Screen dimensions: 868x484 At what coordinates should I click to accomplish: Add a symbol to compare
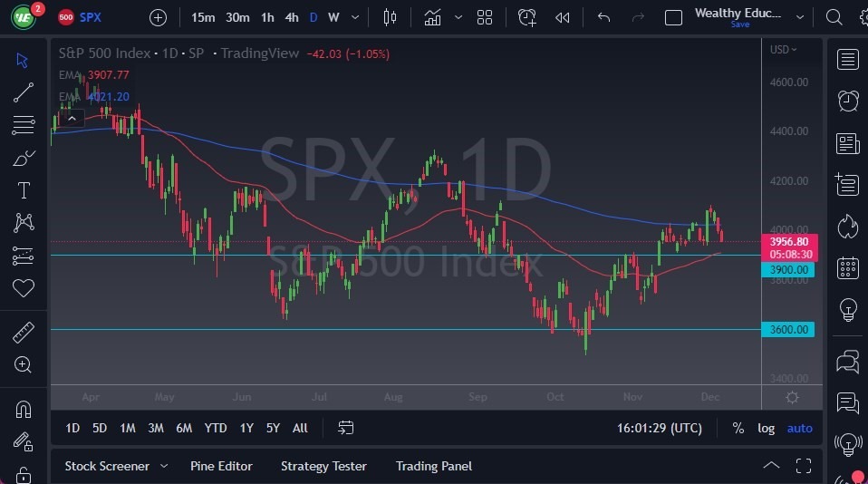[x=158, y=18]
